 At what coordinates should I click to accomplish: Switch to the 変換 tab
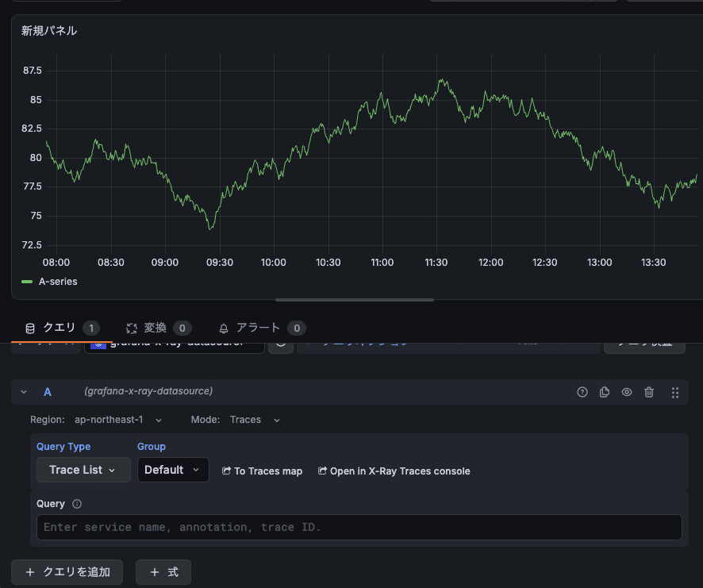pos(159,329)
